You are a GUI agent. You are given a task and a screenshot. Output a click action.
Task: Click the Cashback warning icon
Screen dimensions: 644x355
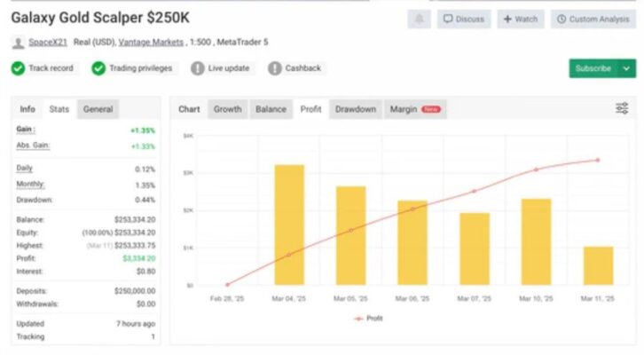(x=274, y=68)
